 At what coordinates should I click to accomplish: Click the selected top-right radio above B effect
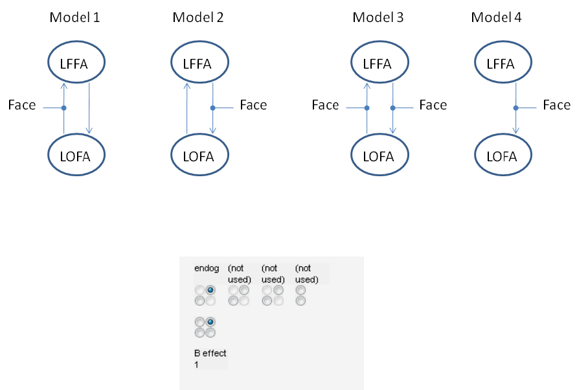pyautogui.click(x=210, y=322)
